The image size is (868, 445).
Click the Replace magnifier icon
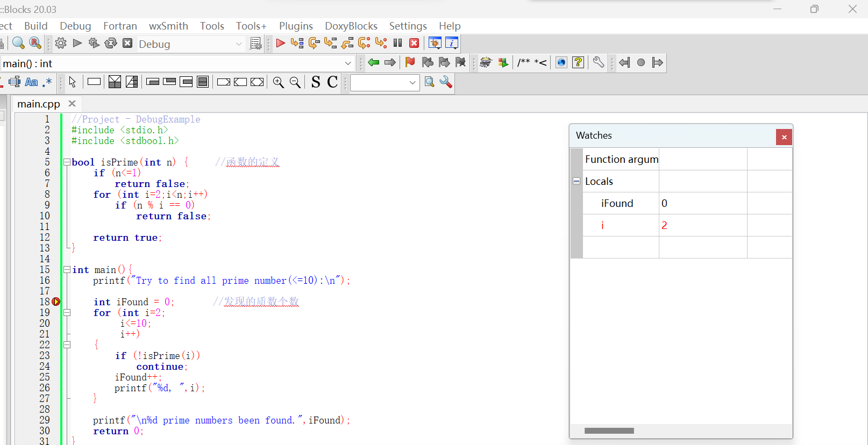point(35,43)
